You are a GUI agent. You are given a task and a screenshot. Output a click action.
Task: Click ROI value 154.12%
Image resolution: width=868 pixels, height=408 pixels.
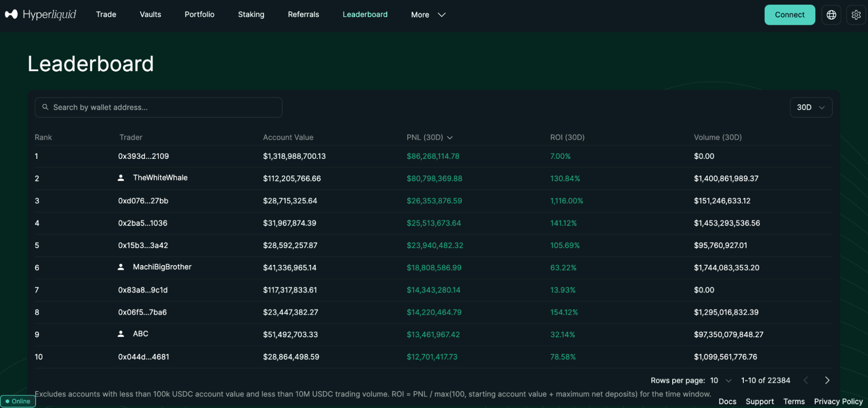pyautogui.click(x=564, y=312)
